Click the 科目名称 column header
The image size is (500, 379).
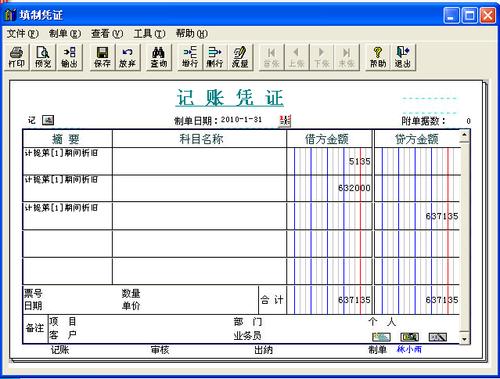tap(201, 139)
